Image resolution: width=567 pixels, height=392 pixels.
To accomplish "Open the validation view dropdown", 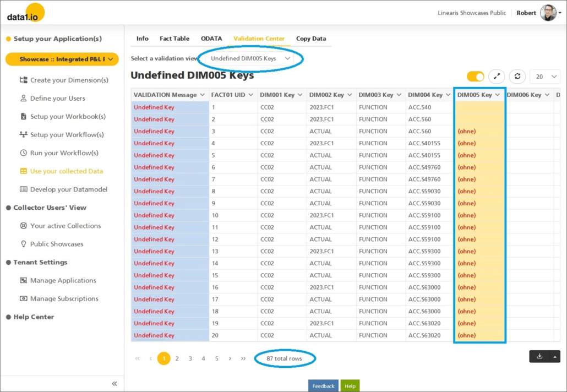I will [250, 58].
